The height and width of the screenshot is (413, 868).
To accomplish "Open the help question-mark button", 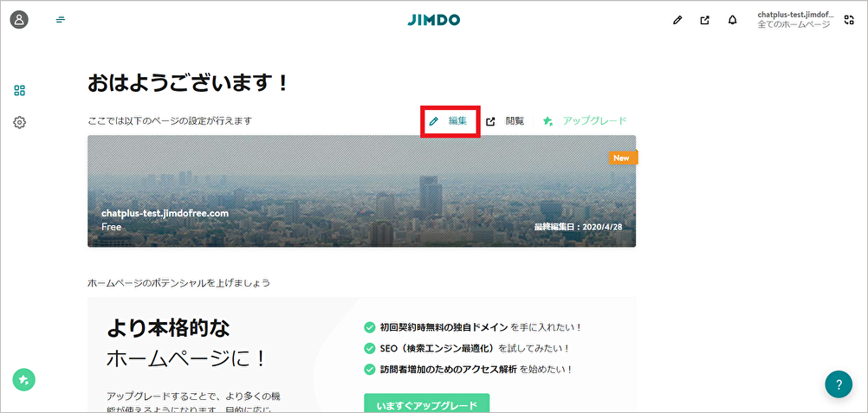I will [x=839, y=384].
